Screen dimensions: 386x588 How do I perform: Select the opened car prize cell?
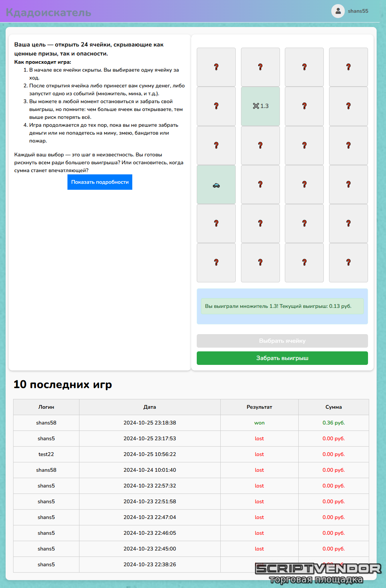point(216,184)
